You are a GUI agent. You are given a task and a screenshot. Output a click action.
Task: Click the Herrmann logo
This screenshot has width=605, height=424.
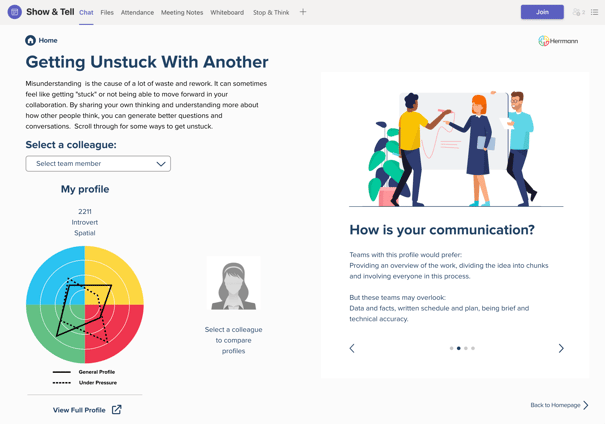click(x=558, y=41)
